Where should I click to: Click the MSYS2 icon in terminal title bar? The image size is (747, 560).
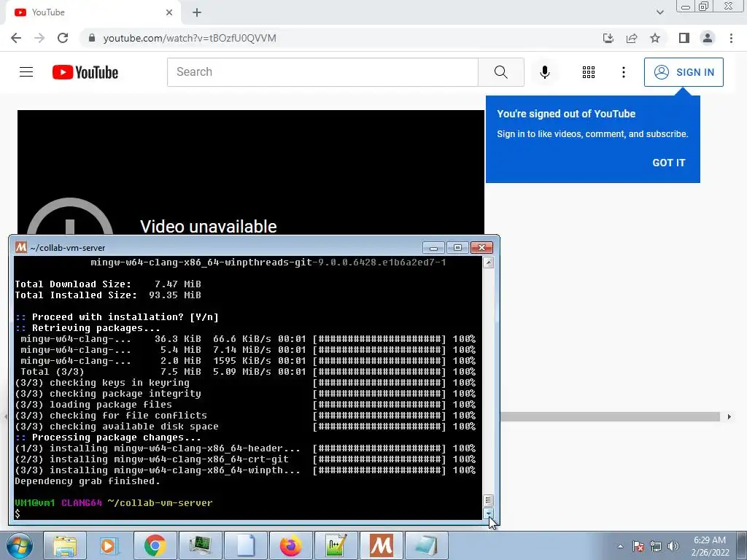[x=21, y=247]
